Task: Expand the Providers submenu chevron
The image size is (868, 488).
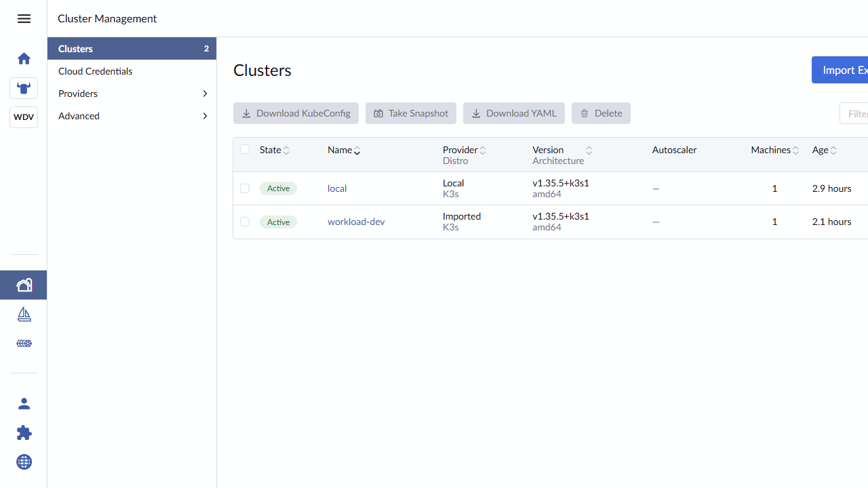Action: coord(205,94)
